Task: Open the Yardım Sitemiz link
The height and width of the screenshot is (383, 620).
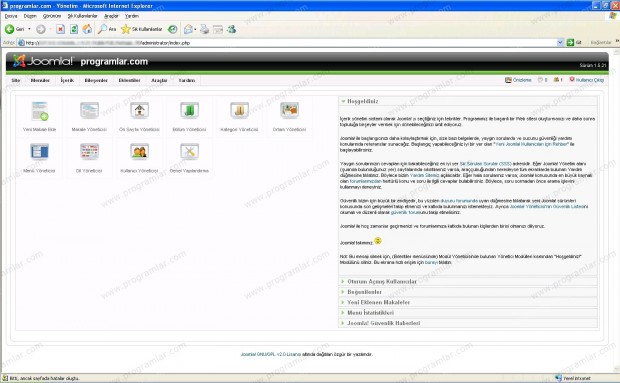Action: click(424, 175)
